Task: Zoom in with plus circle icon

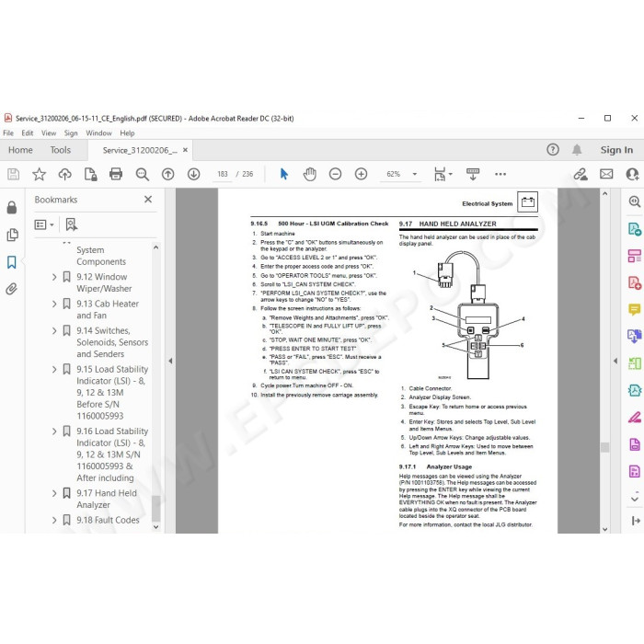Action: click(361, 174)
